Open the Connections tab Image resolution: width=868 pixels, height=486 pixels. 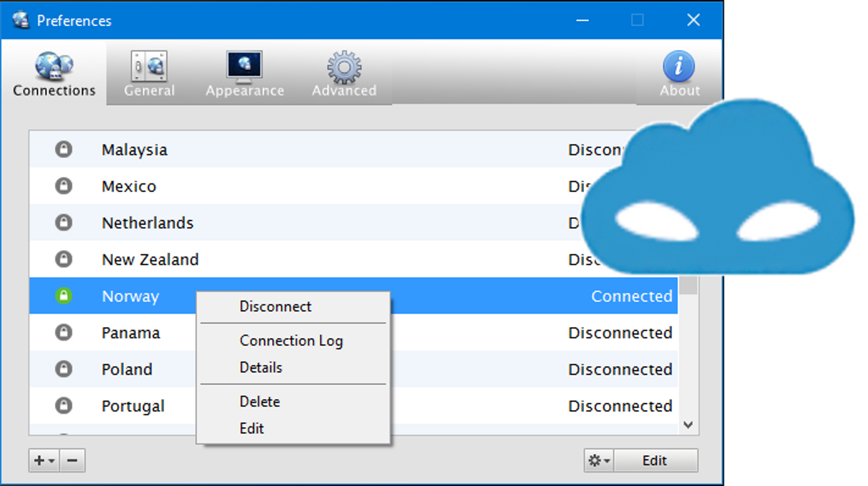54,73
